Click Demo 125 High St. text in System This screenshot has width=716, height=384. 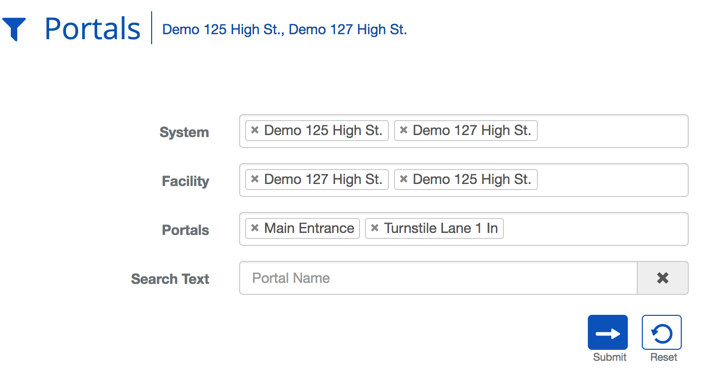[x=323, y=131]
